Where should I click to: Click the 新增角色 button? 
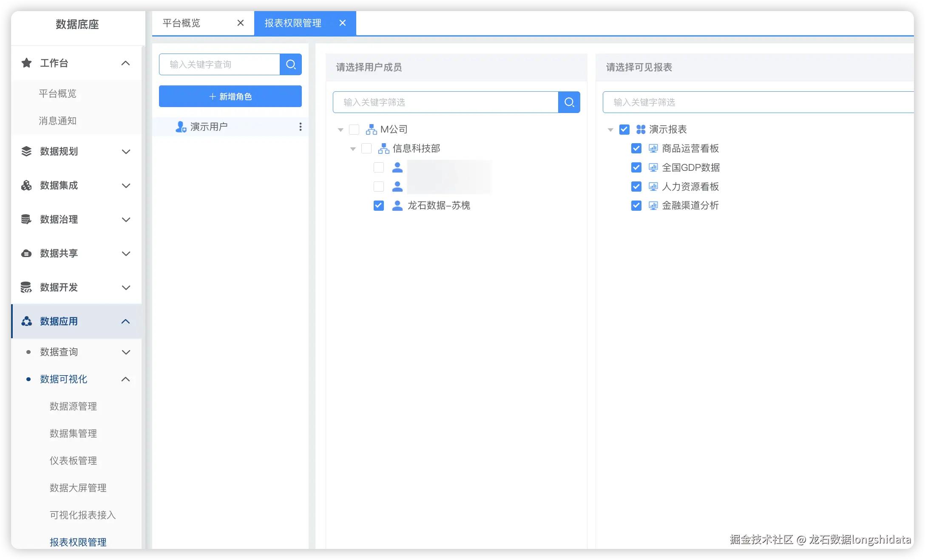click(230, 96)
